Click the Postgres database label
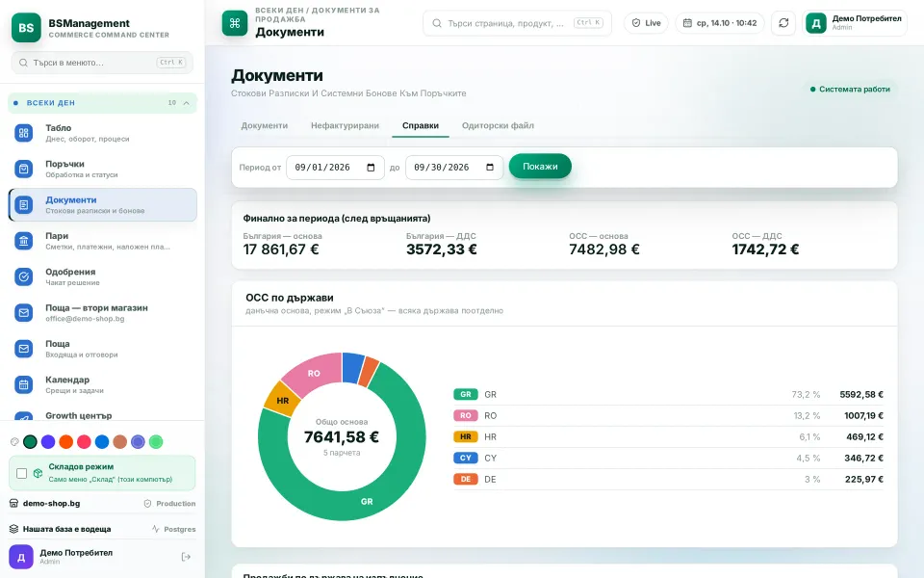 [180, 529]
